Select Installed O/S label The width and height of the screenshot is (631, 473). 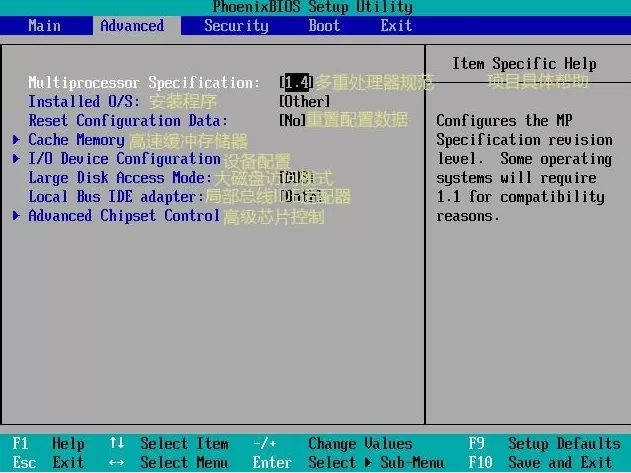tap(84, 101)
